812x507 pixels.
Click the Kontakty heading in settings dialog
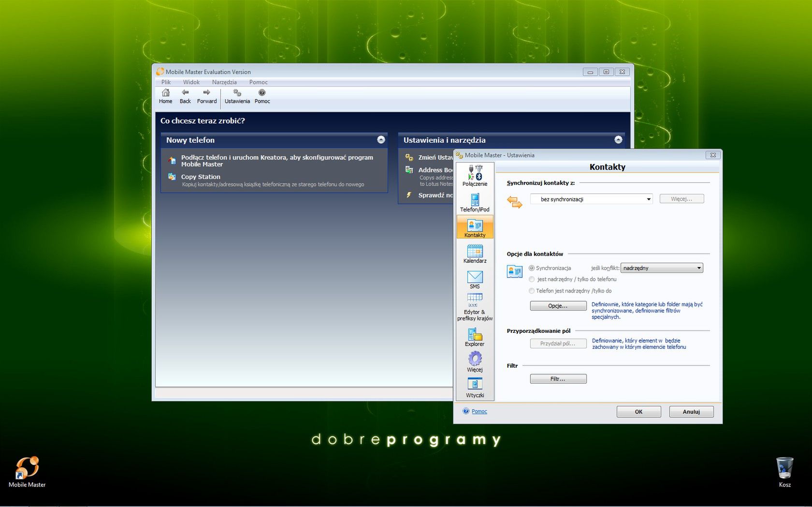tap(608, 167)
